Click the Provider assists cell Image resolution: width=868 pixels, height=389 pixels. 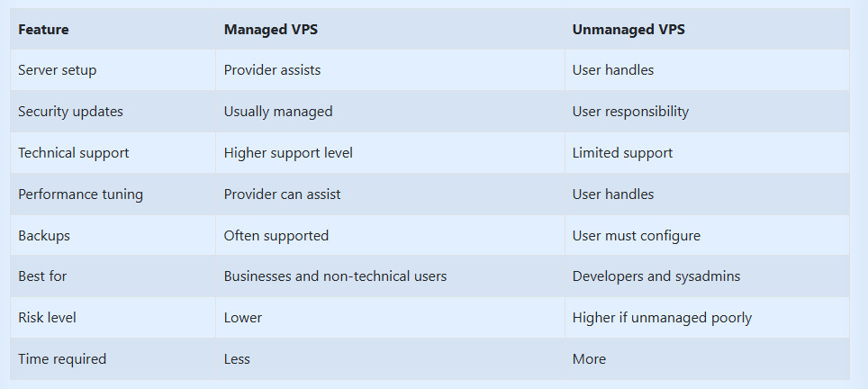[272, 70]
